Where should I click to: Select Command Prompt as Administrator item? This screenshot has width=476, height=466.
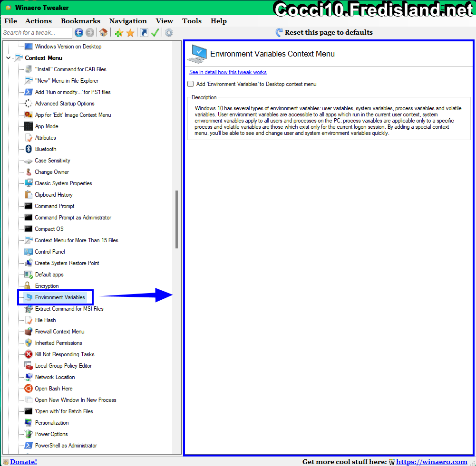pyautogui.click(x=73, y=218)
